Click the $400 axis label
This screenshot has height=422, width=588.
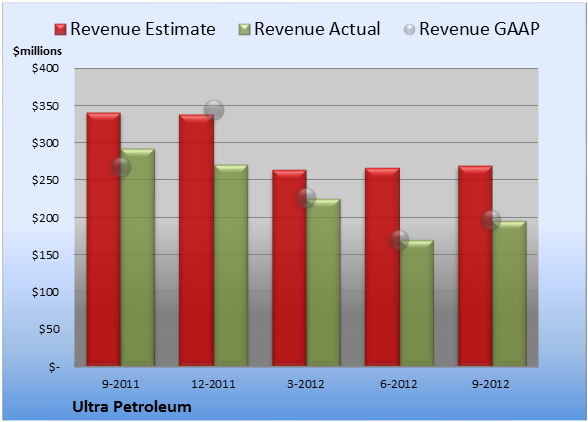pyautogui.click(x=45, y=68)
